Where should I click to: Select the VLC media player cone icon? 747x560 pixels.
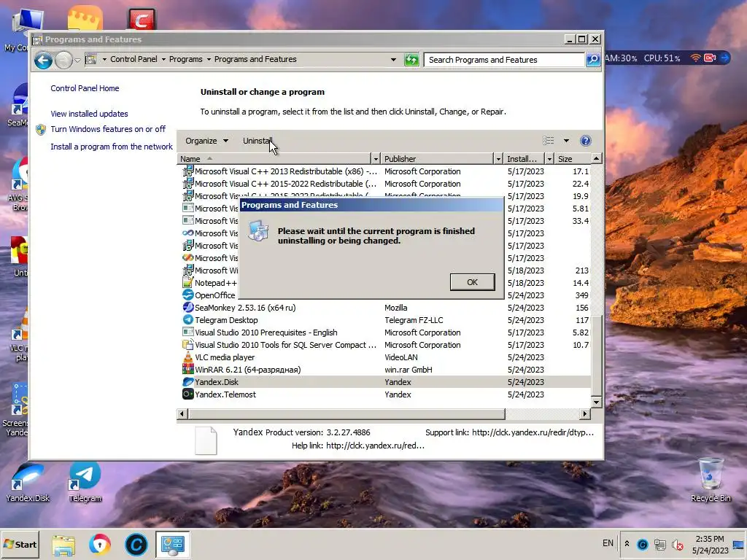(188, 357)
